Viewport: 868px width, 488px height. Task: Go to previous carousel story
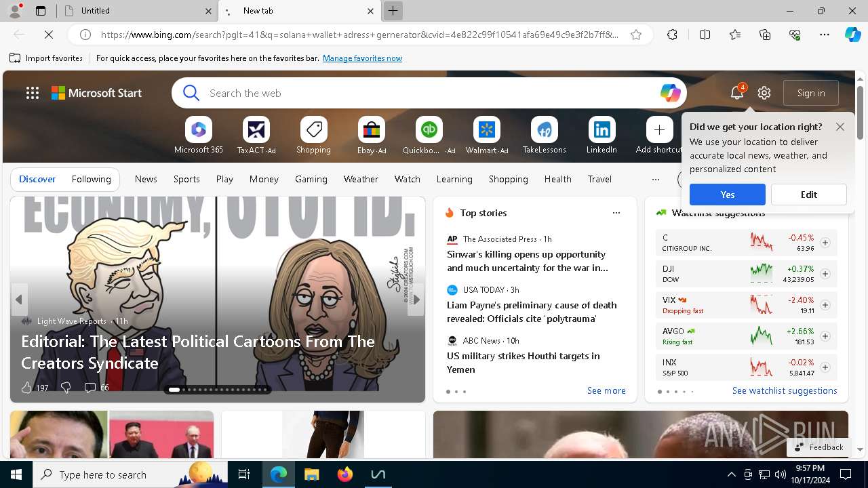click(x=19, y=300)
